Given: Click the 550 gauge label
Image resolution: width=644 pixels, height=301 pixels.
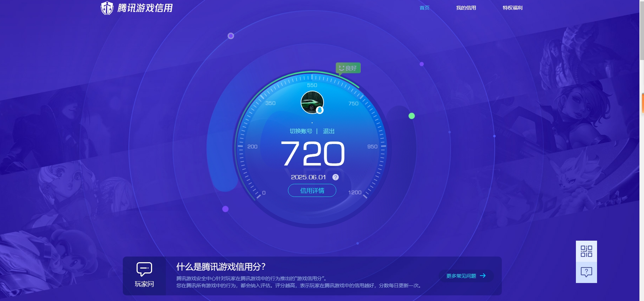Looking at the screenshot, I should (312, 85).
